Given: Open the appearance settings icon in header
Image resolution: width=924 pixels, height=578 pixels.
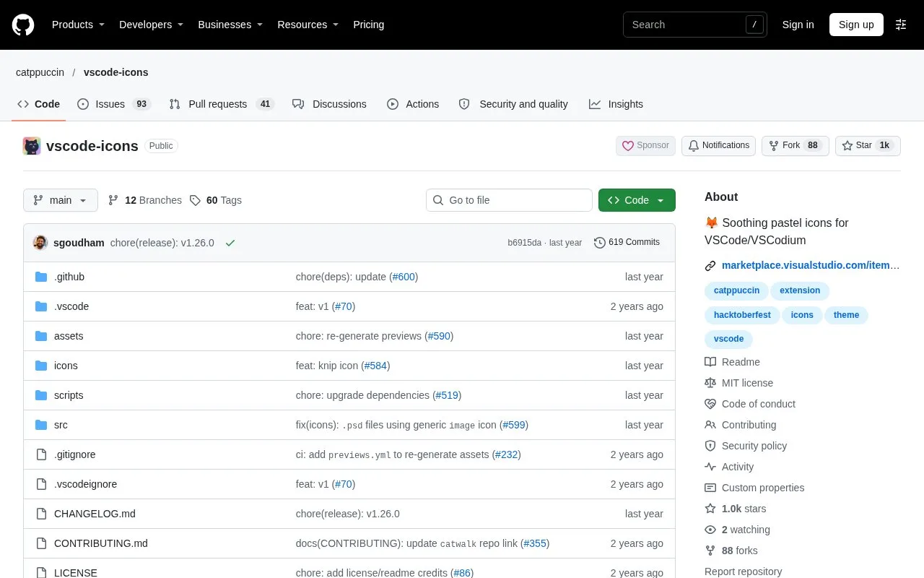Looking at the screenshot, I should coord(901,25).
